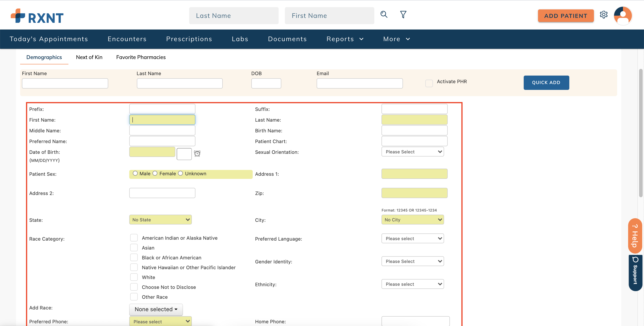Click the clock icon beside Date of Birth
Image resolution: width=644 pixels, height=326 pixels.
tap(197, 154)
